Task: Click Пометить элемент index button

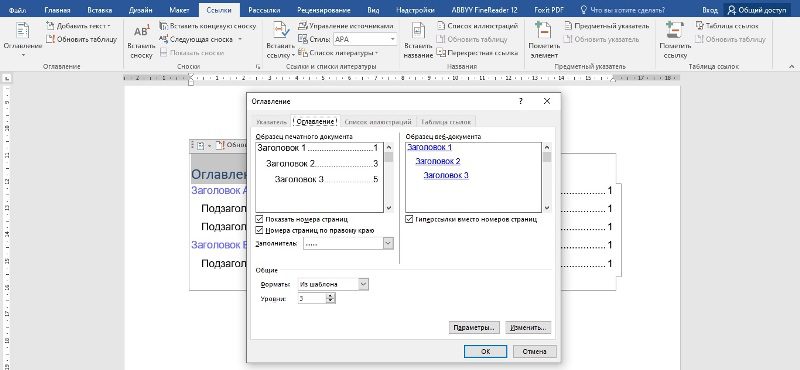Action: pyautogui.click(x=544, y=41)
